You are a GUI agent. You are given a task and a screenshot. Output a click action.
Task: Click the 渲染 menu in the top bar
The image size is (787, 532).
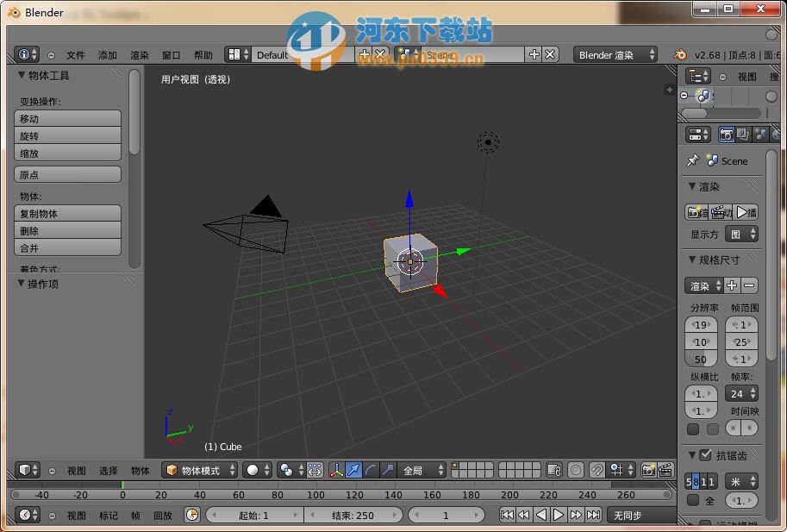click(x=139, y=54)
